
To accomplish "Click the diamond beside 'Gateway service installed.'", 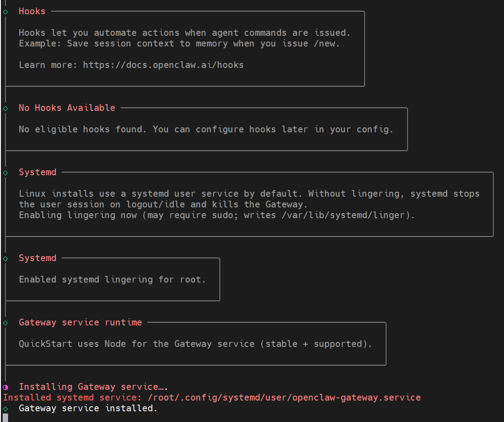I will click(5, 409).
